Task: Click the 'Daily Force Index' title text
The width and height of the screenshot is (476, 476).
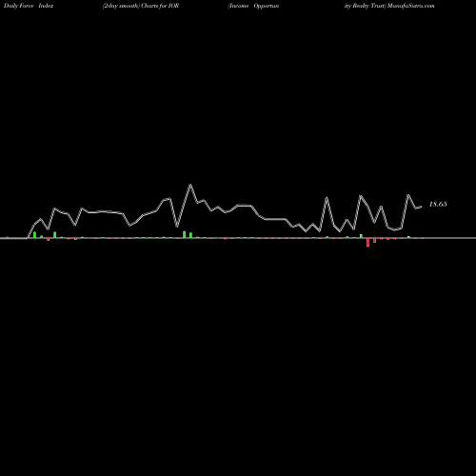Action: (29, 6)
